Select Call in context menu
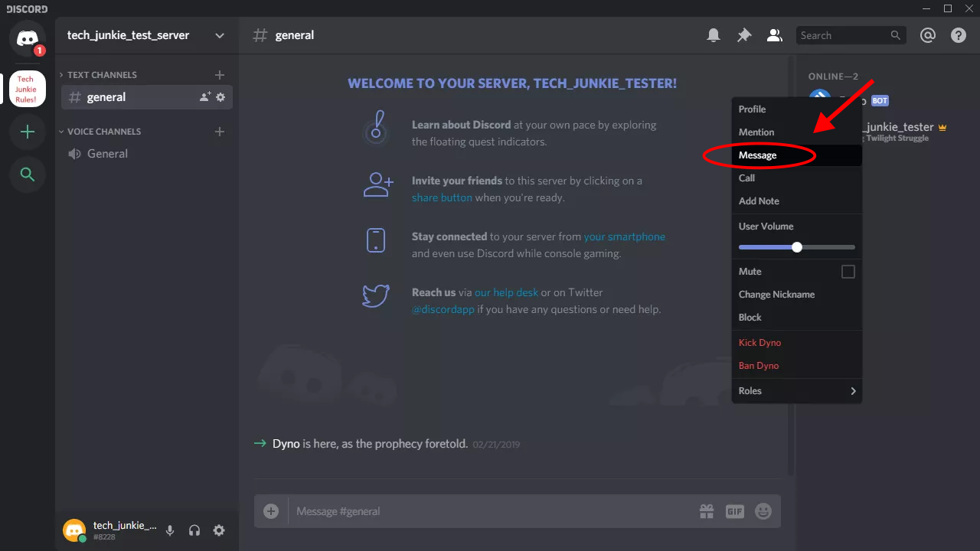Screen dimensions: 980x551 (x=797, y=178)
